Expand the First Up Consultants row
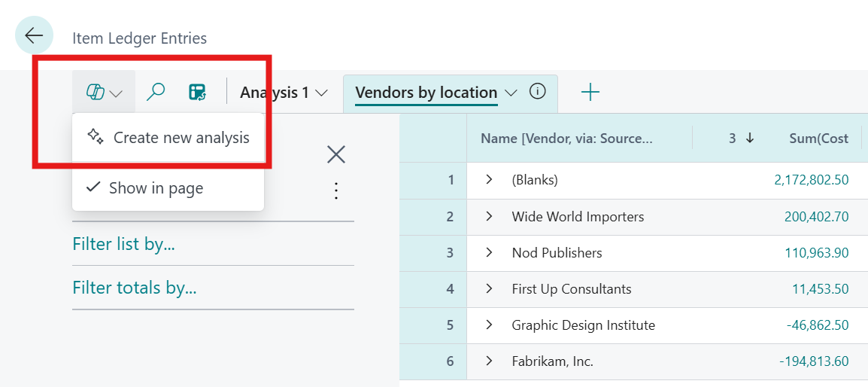The image size is (868, 387). (489, 288)
